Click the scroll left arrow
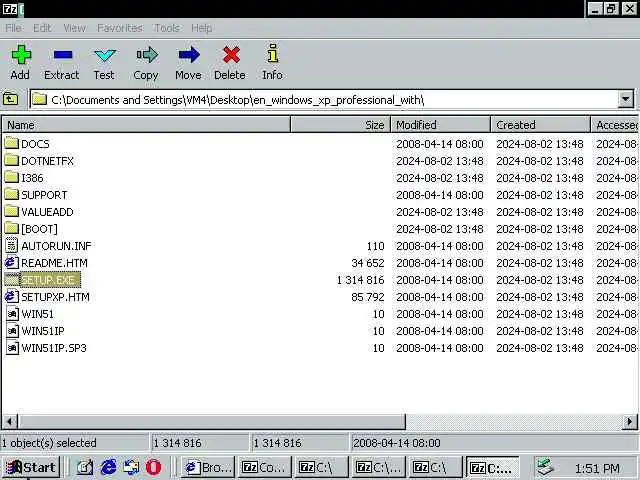Screen dimensions: 640x480 click(10, 421)
